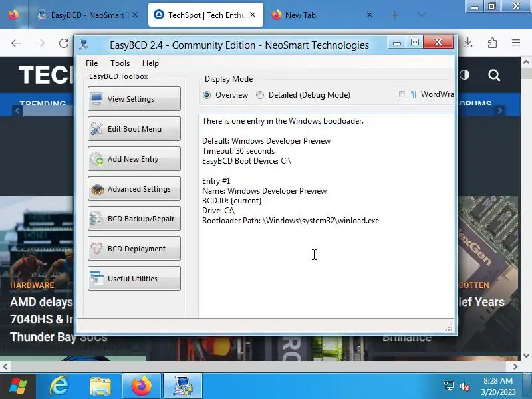Open Firefox downloads panel
This screenshot has width=532, height=399.
(x=468, y=43)
